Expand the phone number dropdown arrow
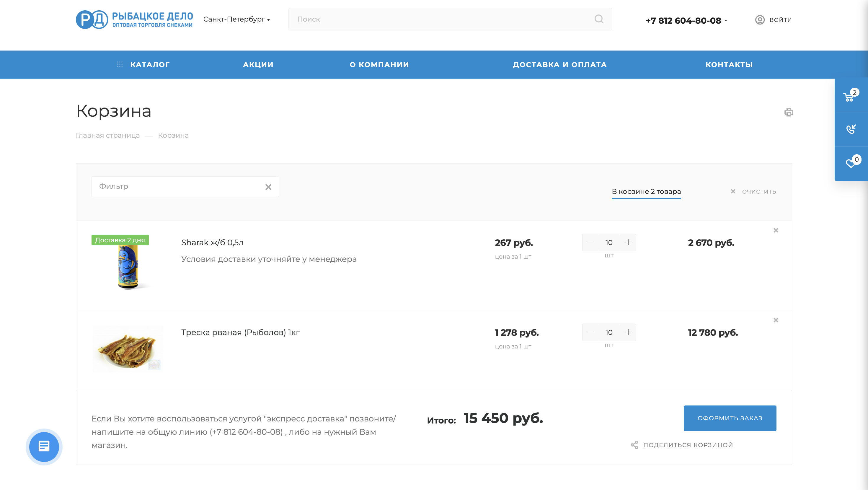The height and width of the screenshot is (490, 868). (x=726, y=21)
